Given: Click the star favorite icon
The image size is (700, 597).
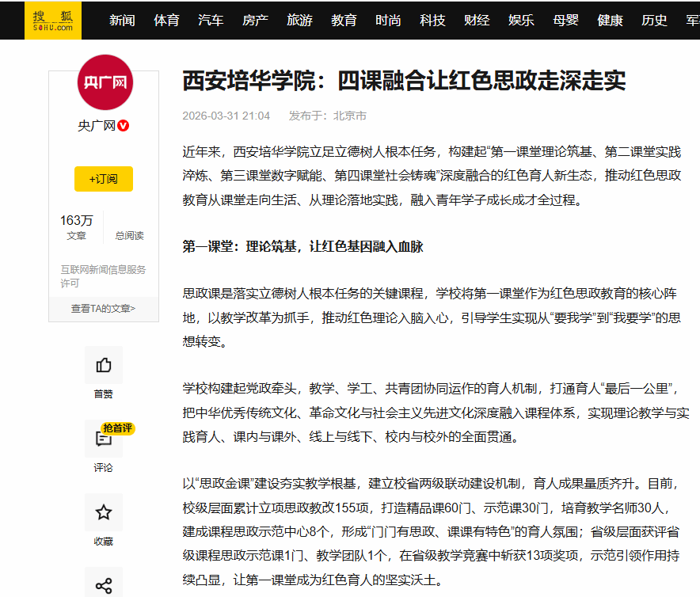Looking at the screenshot, I should [103, 512].
